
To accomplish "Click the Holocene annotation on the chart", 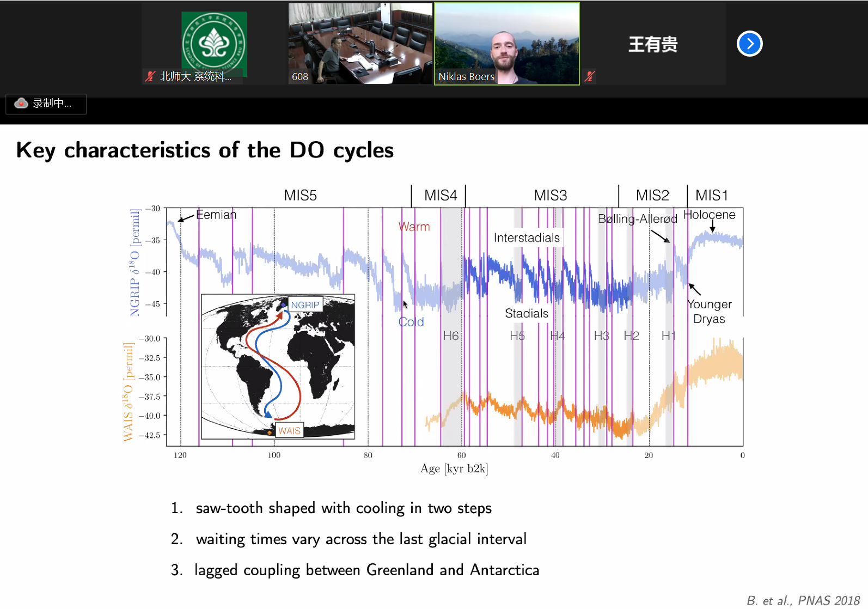I will click(x=709, y=215).
